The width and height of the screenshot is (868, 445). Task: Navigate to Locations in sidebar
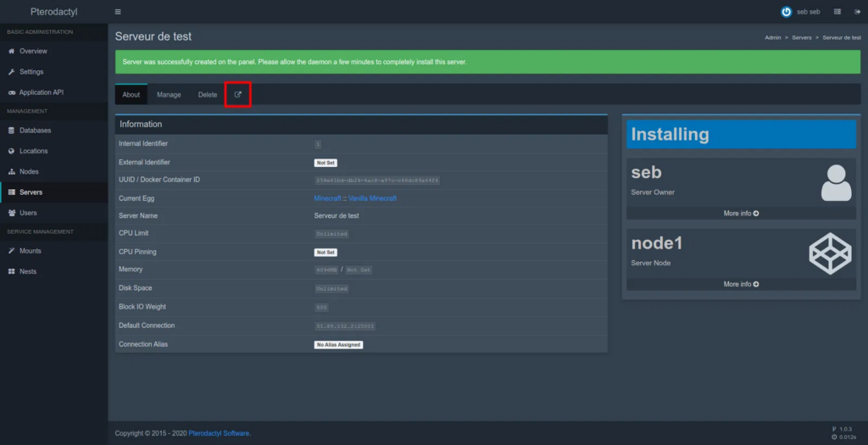34,151
